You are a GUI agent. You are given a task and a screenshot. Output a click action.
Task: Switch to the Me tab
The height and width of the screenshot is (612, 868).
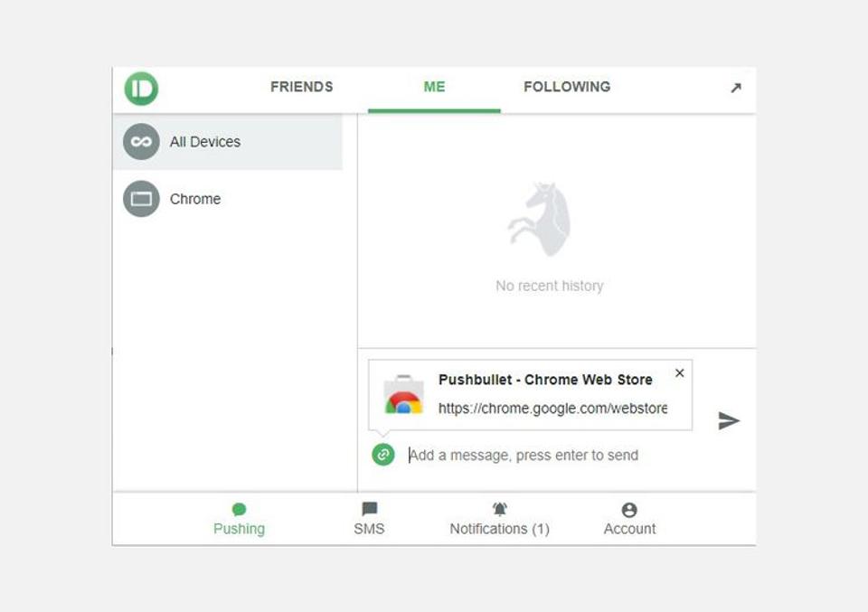click(435, 87)
